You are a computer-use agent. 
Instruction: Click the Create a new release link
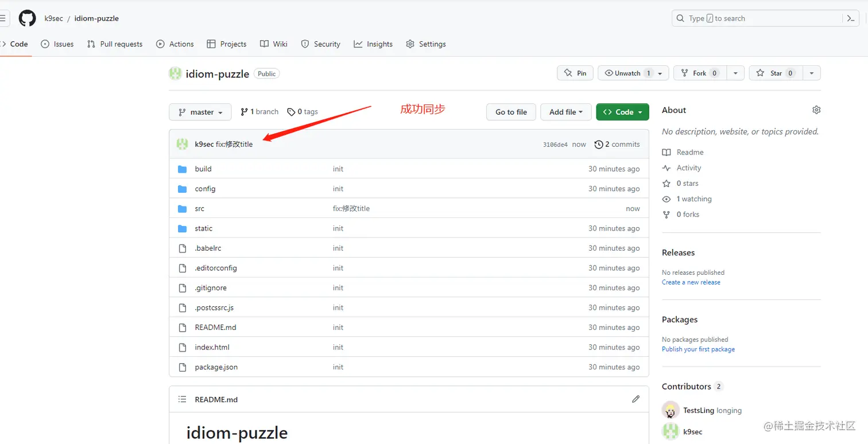tap(691, 282)
